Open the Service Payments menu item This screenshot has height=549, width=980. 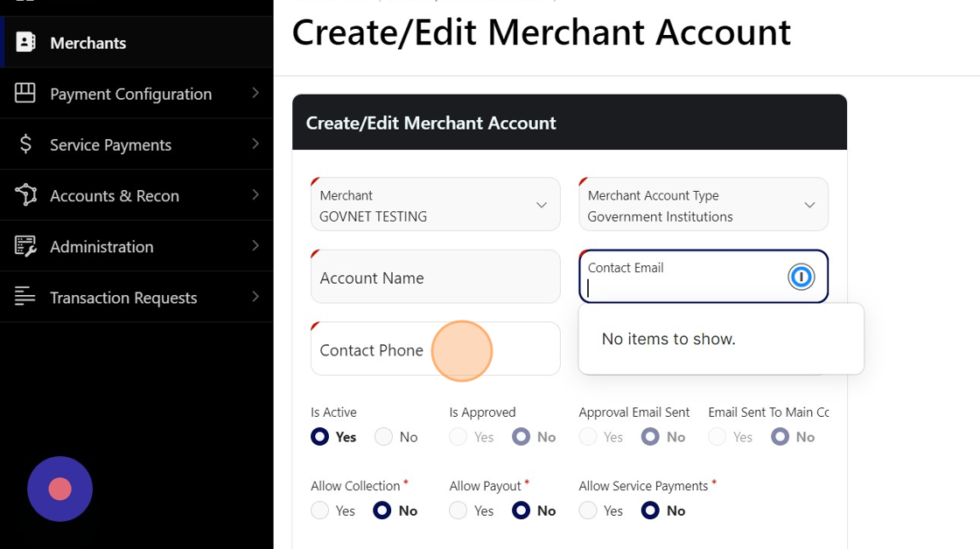(x=110, y=144)
